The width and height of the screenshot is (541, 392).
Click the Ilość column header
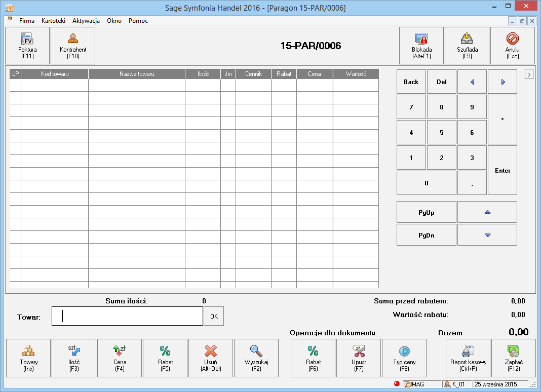[203, 74]
